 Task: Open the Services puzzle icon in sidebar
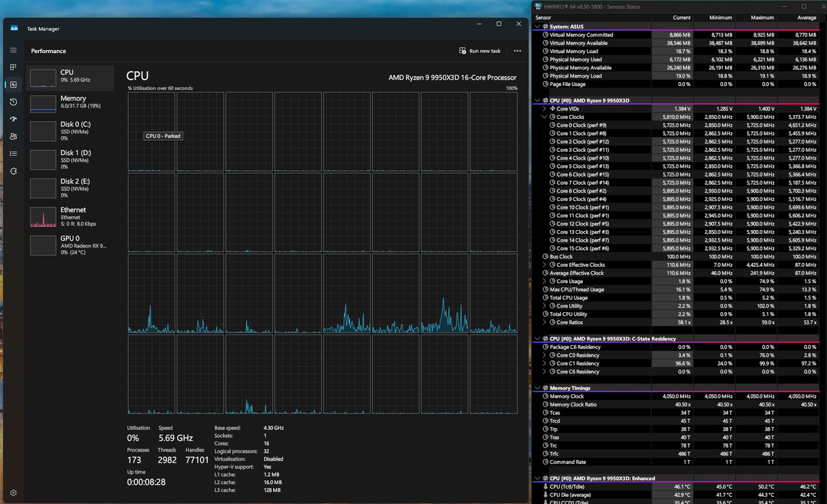pos(14,171)
